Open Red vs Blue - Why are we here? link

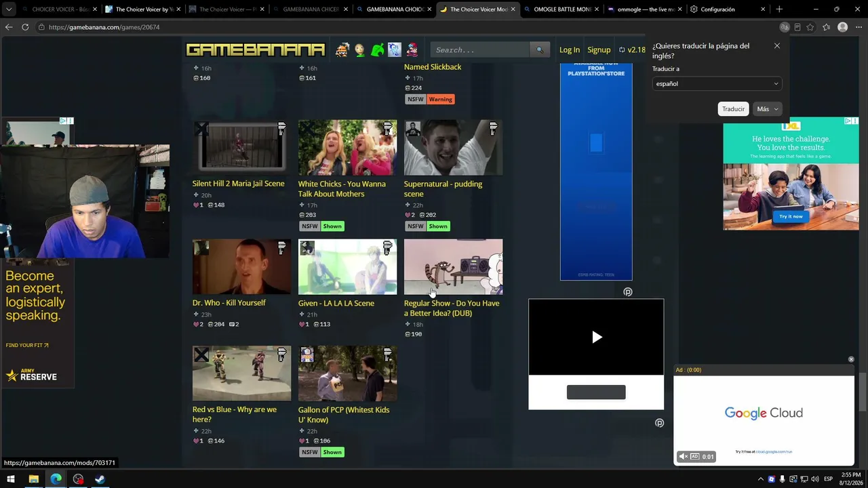click(235, 415)
